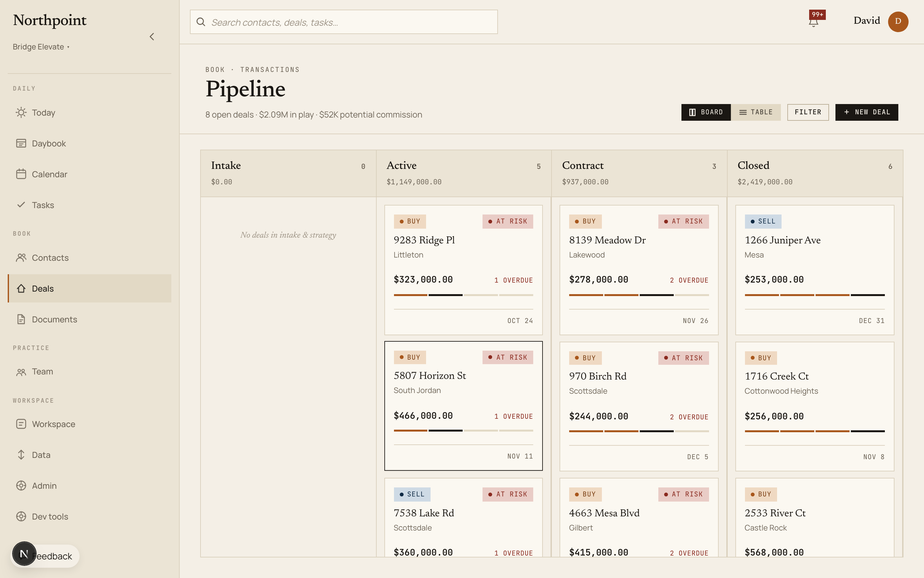Screen dimensions: 924x578
Task: Select Documents in sidebar
Action: [x=89, y=319]
